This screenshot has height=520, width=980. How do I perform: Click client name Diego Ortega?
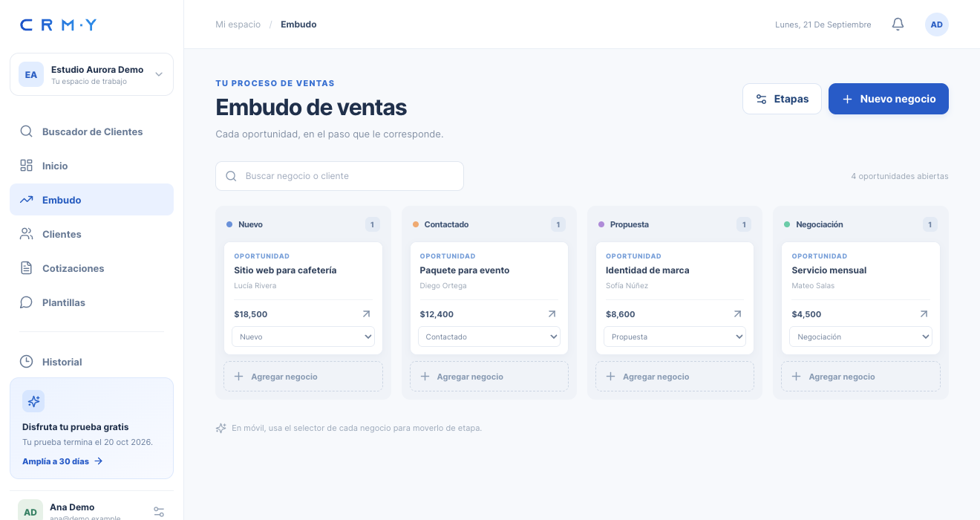[x=443, y=286]
